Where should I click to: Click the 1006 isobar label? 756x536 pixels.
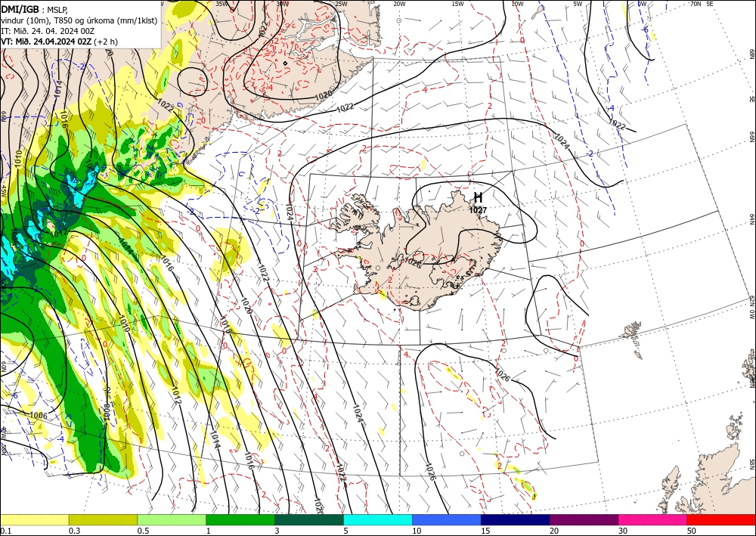[x=39, y=415]
